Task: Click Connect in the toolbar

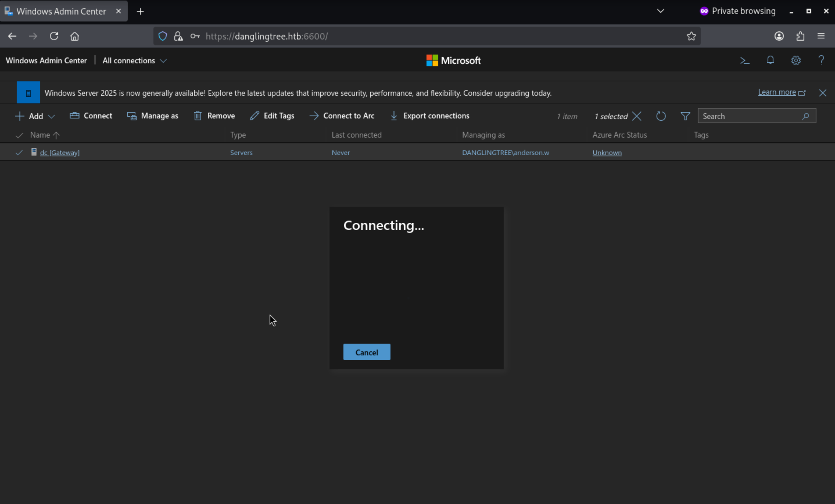Action: [x=91, y=116]
